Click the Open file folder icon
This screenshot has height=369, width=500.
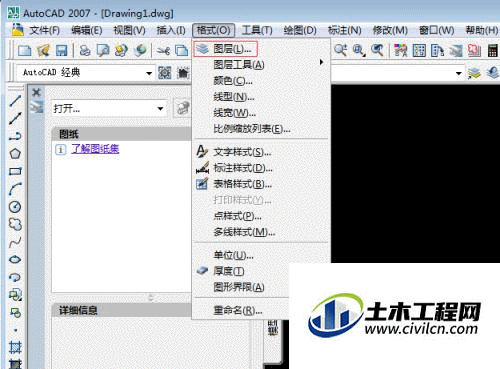43,51
